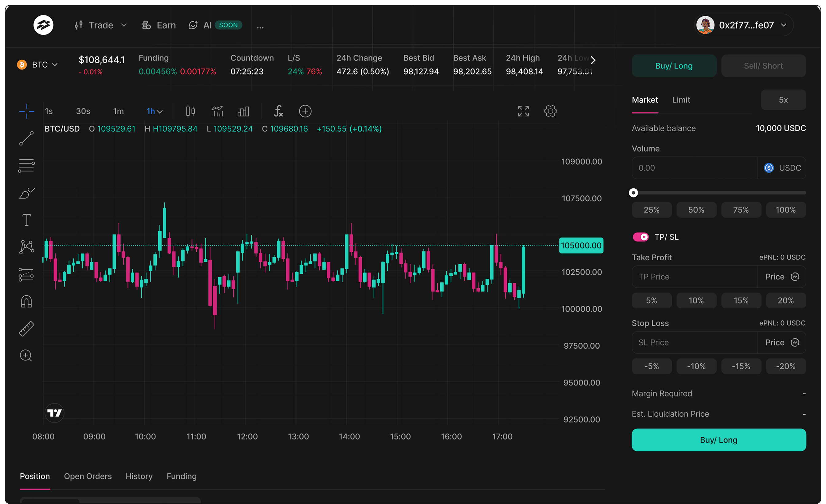
Task: Open the 1h timeframe dropdown
Action: coord(154,111)
